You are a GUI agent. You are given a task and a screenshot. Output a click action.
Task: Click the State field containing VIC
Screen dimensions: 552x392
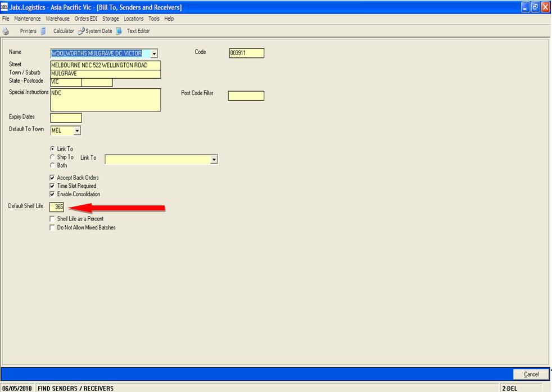66,82
